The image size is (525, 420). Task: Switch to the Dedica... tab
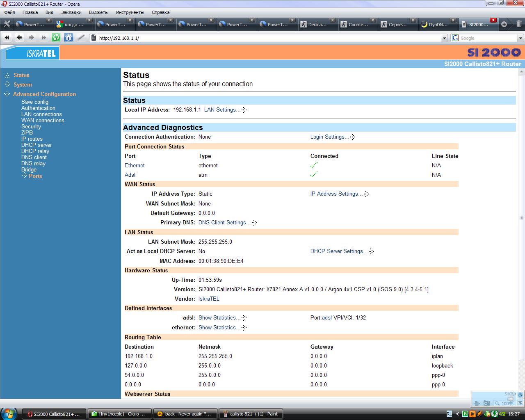pos(317,24)
